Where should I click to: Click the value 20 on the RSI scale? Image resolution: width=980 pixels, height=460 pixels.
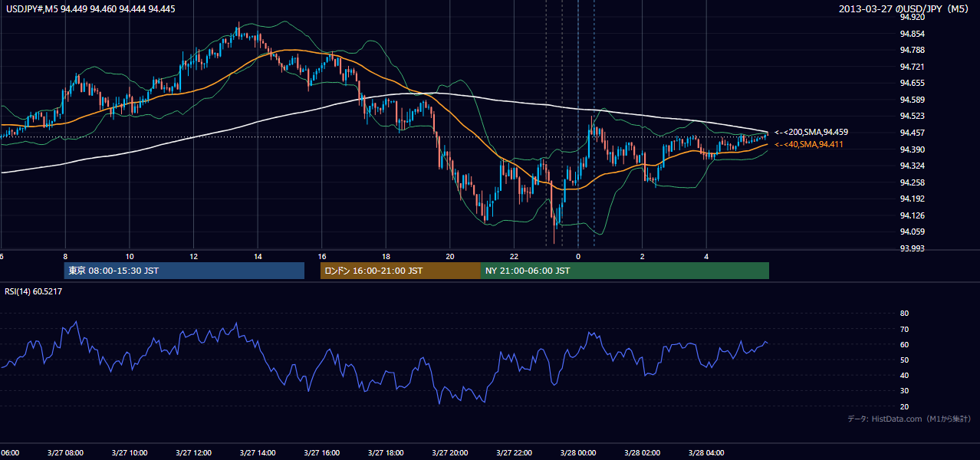(904, 406)
